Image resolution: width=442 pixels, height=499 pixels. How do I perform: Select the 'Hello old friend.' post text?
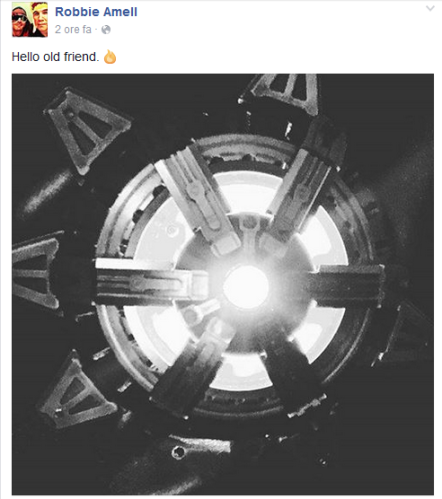click(55, 57)
